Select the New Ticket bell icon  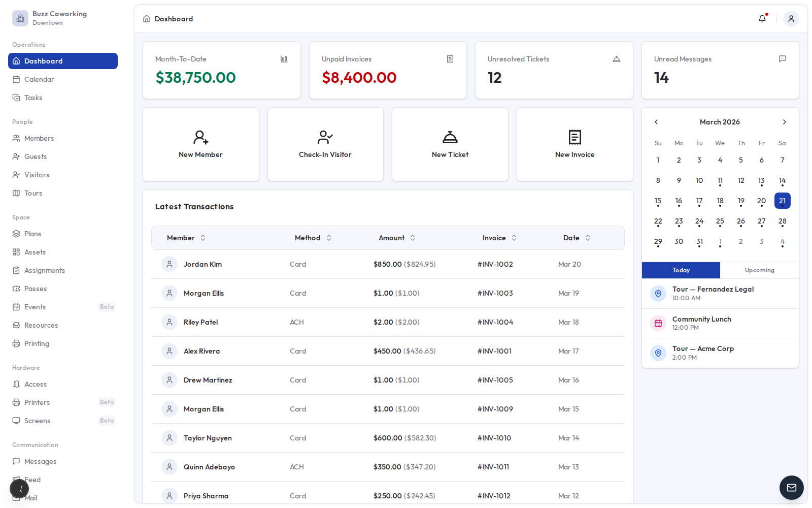[450, 137]
